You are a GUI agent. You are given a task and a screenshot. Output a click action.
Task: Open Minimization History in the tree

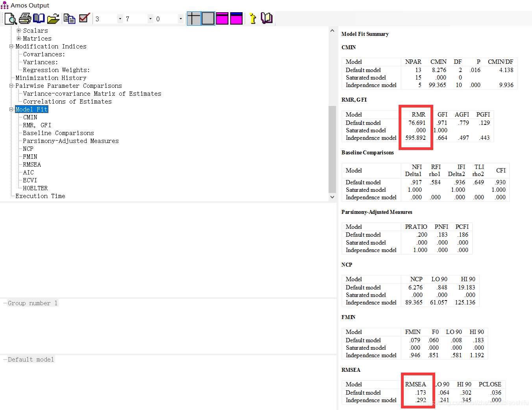click(51, 78)
